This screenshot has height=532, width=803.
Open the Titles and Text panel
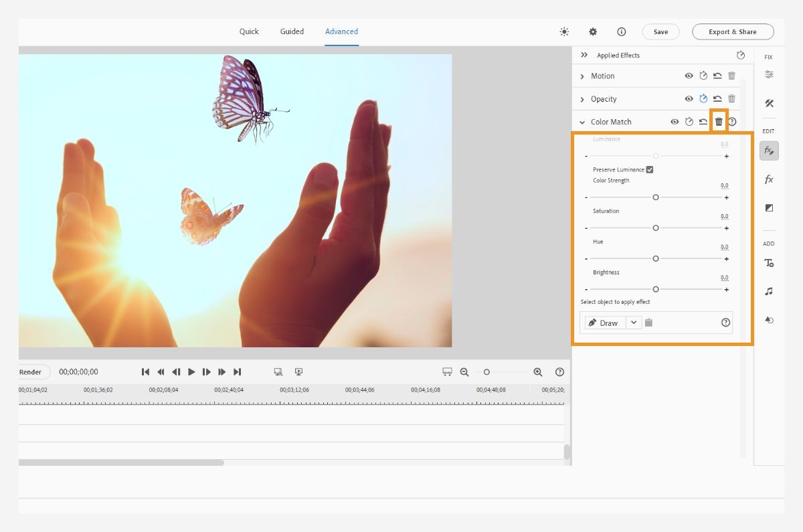coord(769,263)
